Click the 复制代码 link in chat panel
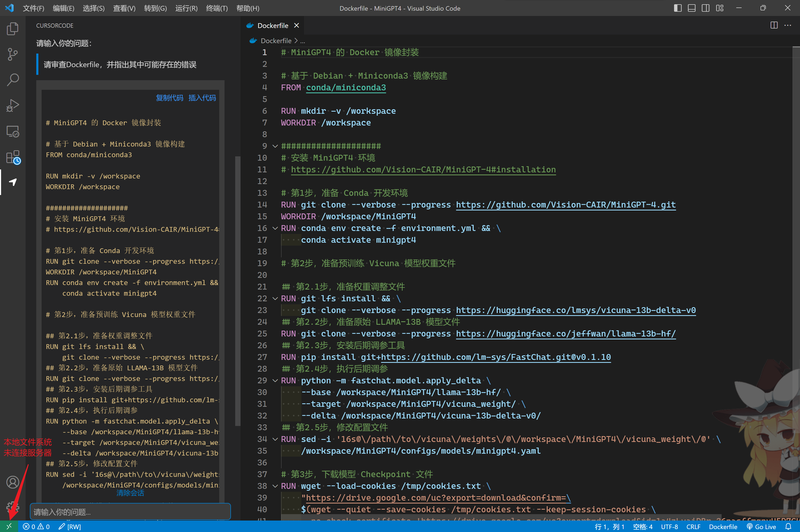Image resolution: width=800 pixels, height=532 pixels. point(169,98)
